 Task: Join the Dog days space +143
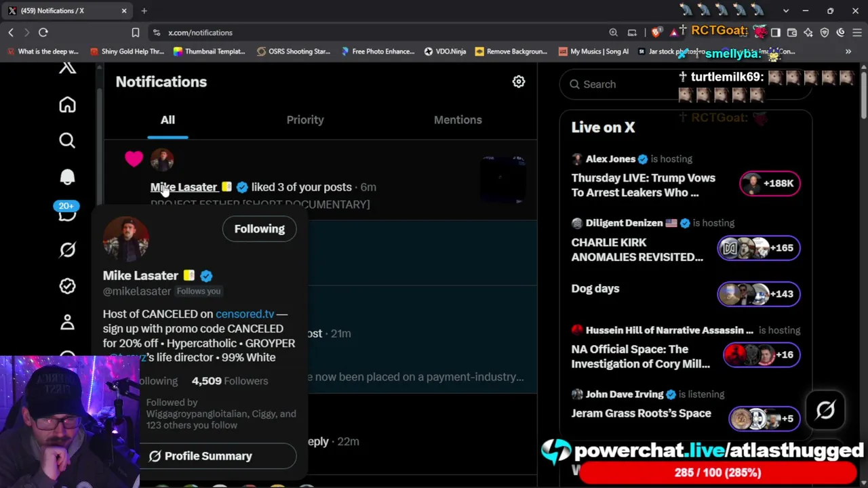759,294
